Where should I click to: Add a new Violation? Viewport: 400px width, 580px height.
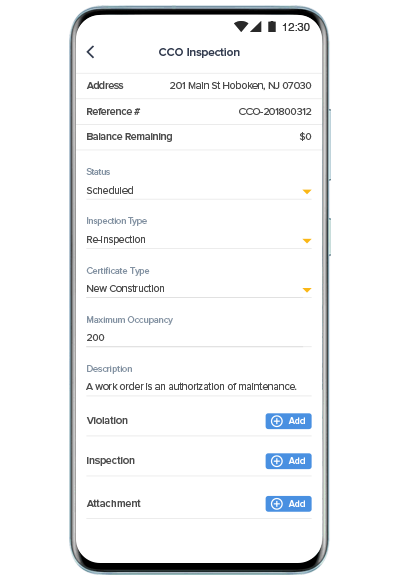coord(288,421)
